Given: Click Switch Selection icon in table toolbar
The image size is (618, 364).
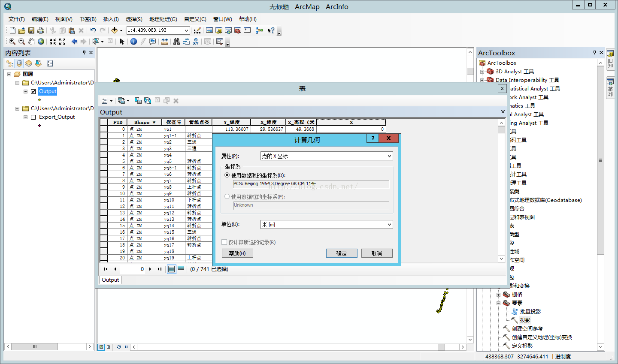Looking at the screenshot, I should pos(148,101).
